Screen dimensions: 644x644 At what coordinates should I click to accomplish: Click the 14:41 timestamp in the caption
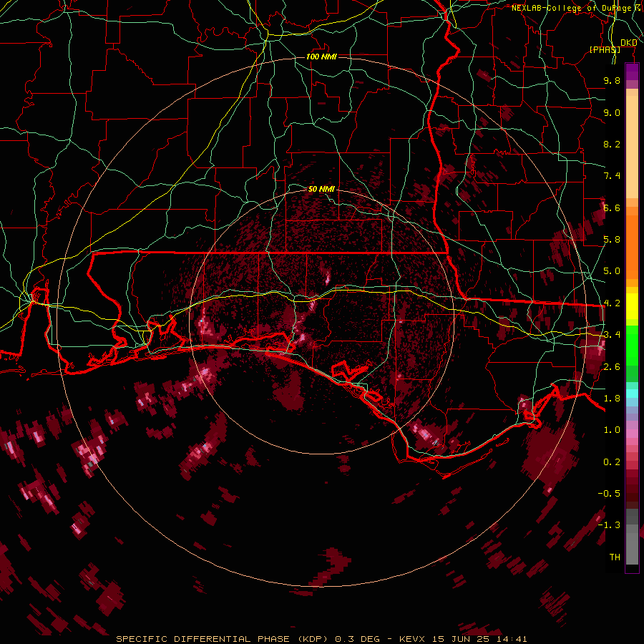(x=510, y=639)
